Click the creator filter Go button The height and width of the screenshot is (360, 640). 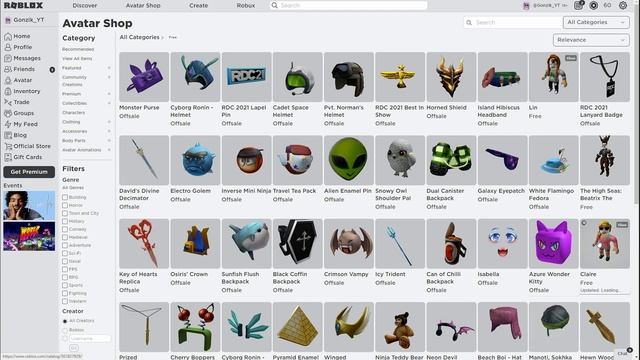pos(74,348)
